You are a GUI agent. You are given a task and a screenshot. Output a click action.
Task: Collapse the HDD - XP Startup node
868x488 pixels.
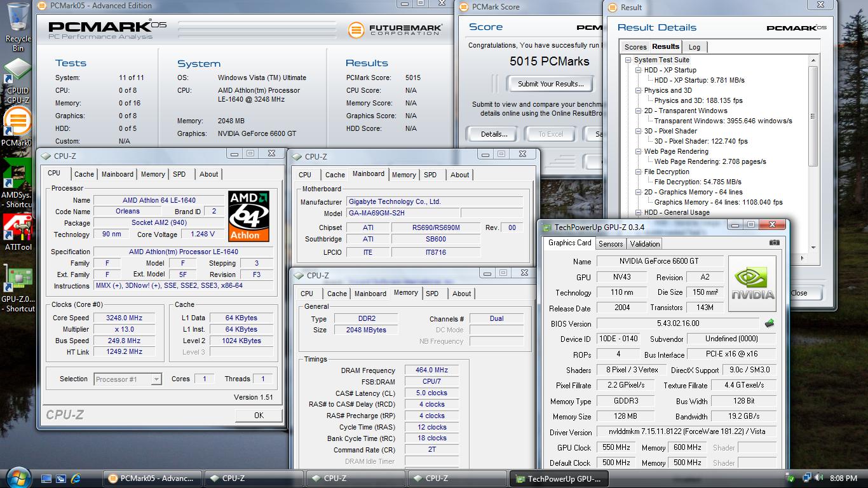tap(639, 70)
